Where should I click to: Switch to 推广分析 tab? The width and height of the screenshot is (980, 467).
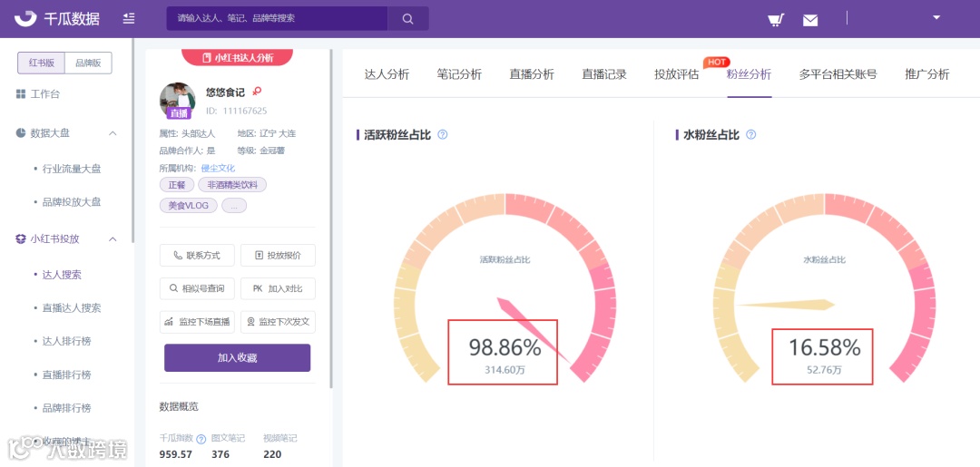click(927, 74)
